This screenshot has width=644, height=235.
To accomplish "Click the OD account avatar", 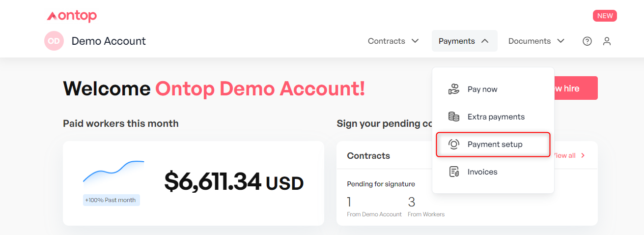I will 54,41.
